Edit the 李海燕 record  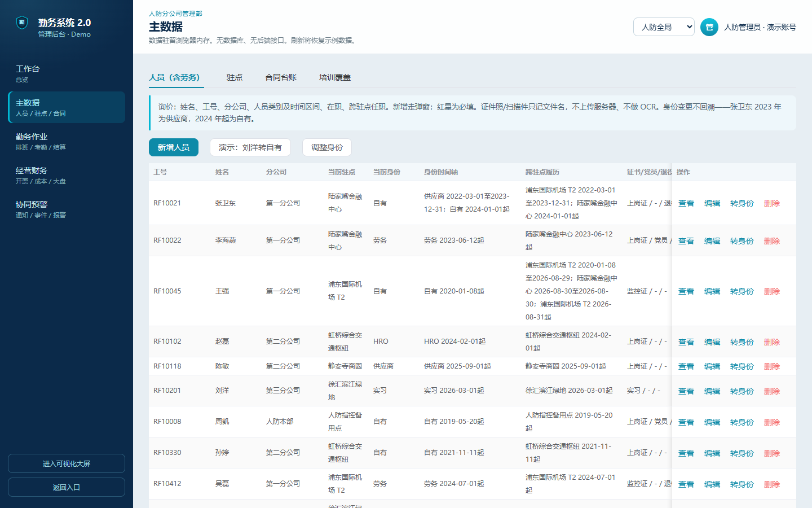(x=712, y=241)
